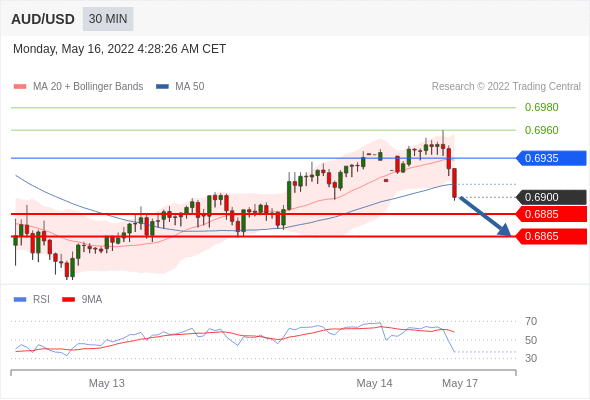Select the blue 0.6935 pivot price tag
The image size is (590, 400).
[551, 158]
